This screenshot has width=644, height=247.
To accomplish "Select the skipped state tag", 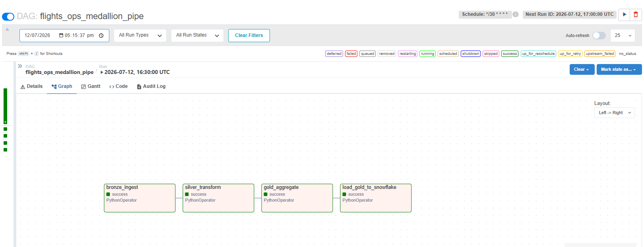I will [491, 54].
